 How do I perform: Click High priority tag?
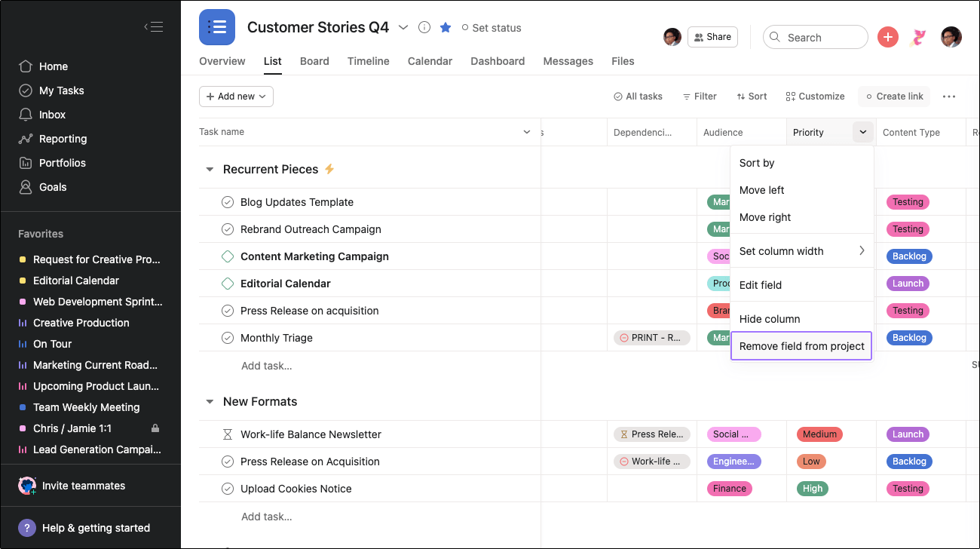pos(813,489)
